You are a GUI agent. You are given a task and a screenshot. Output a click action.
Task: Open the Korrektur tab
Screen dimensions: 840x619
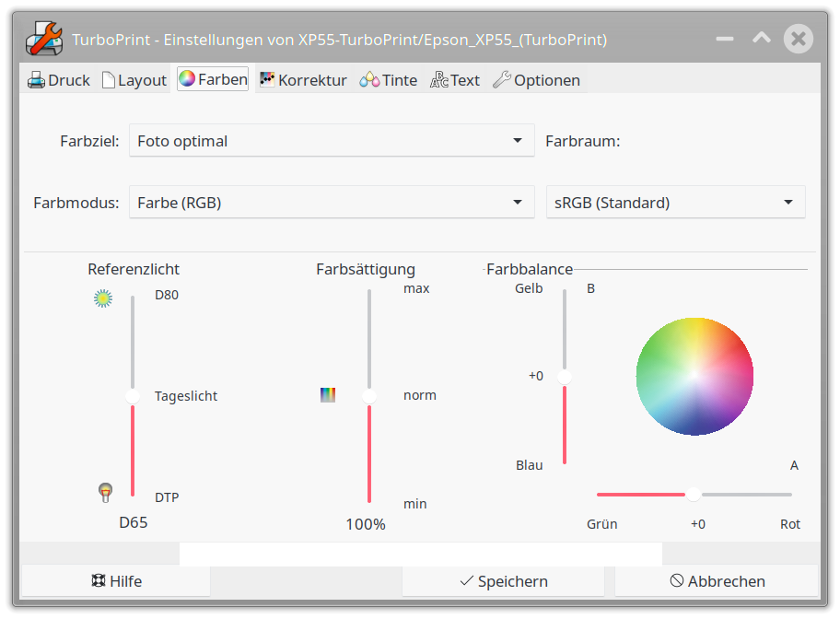click(303, 80)
